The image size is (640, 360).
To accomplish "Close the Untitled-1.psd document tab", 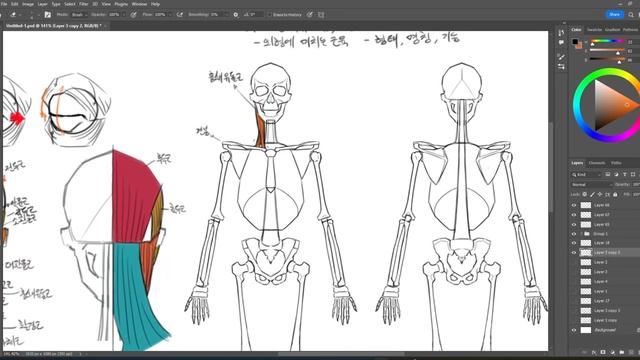I will pos(105,26).
